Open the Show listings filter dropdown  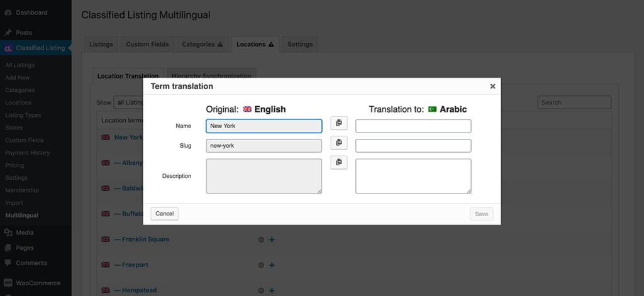coord(128,102)
